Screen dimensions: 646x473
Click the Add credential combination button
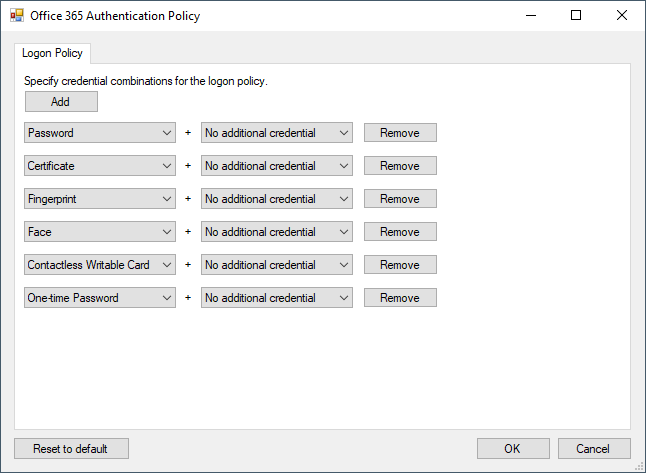[x=61, y=102]
